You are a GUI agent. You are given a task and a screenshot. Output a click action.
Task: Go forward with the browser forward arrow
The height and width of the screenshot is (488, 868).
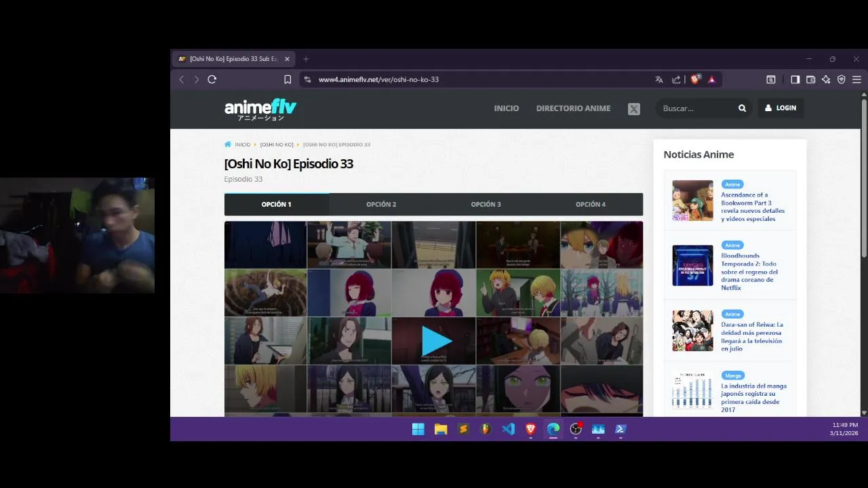(x=197, y=79)
